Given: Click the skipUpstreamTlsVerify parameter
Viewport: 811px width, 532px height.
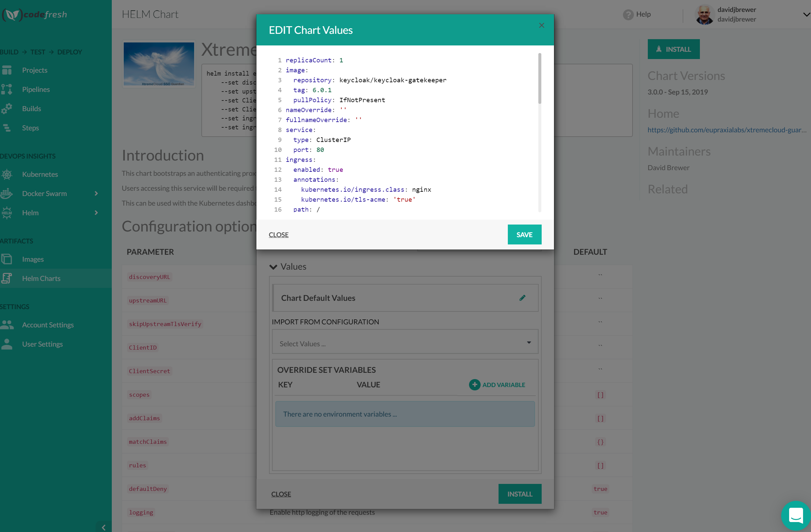Looking at the screenshot, I should click(165, 324).
